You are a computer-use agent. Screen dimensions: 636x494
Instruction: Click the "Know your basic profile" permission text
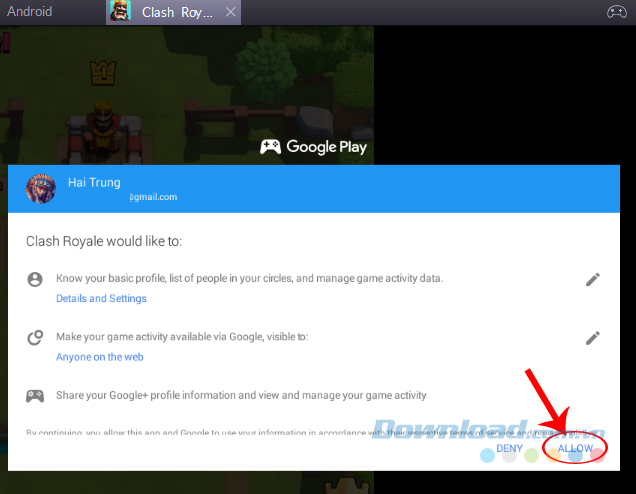click(x=249, y=279)
